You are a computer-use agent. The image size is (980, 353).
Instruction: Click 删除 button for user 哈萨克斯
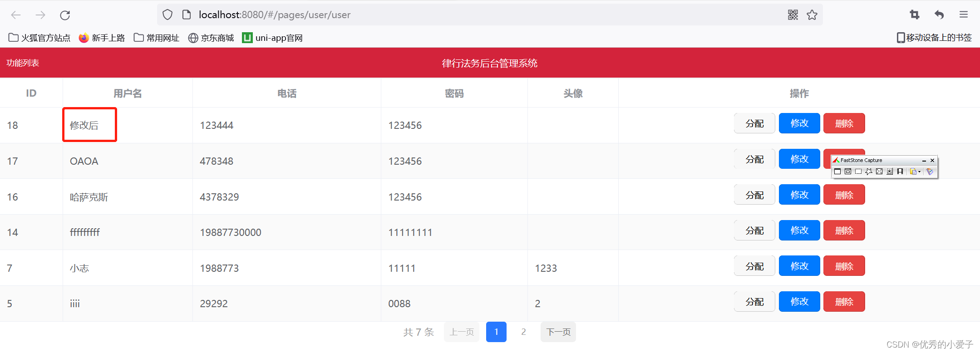844,195
